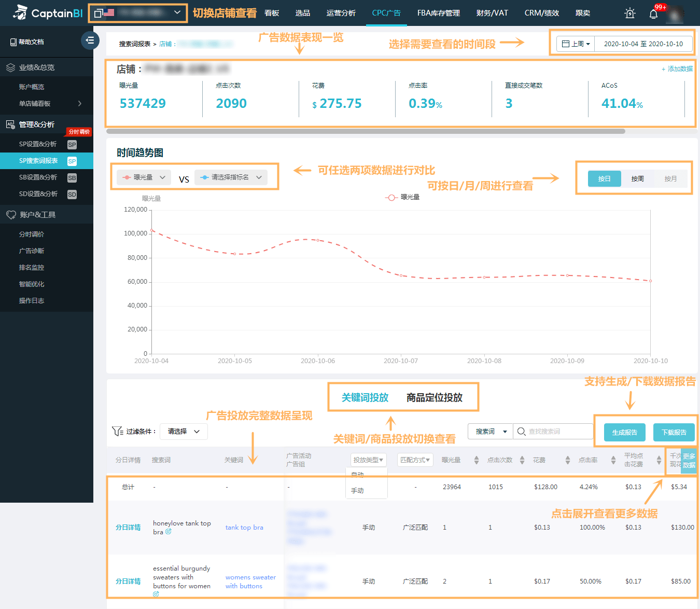Viewport: 700px width, 609px height.
Task: Click the alarm light icon in header
Action: pyautogui.click(x=629, y=13)
